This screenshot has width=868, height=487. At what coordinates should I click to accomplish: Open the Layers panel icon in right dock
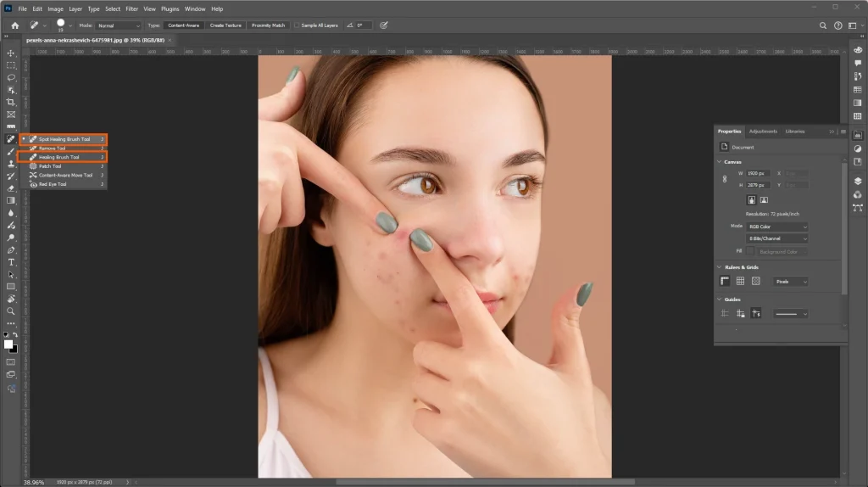coord(858,182)
